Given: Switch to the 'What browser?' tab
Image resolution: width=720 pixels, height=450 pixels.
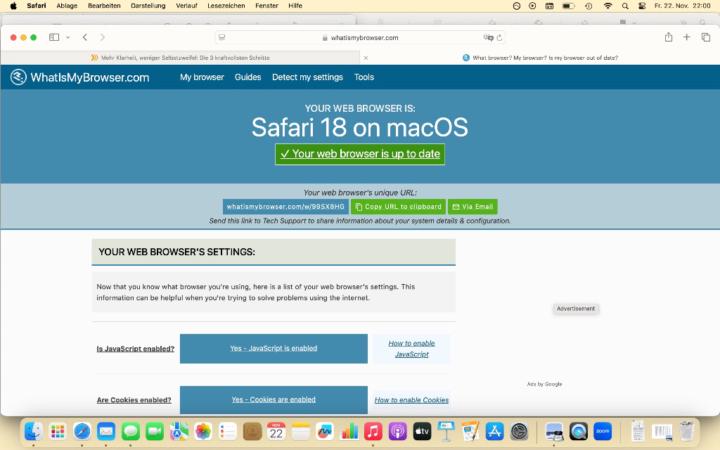Looking at the screenshot, I should (x=540, y=58).
